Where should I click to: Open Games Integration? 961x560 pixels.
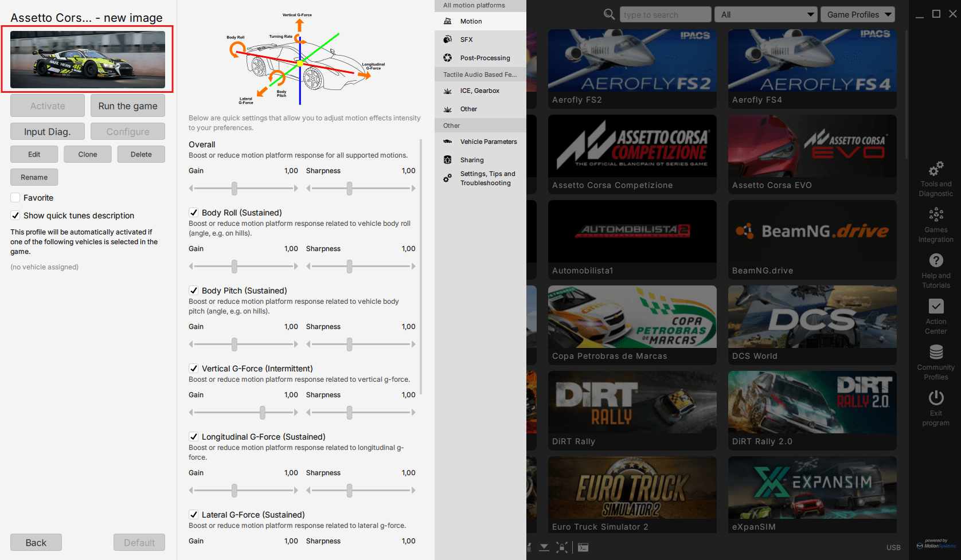[936, 225]
